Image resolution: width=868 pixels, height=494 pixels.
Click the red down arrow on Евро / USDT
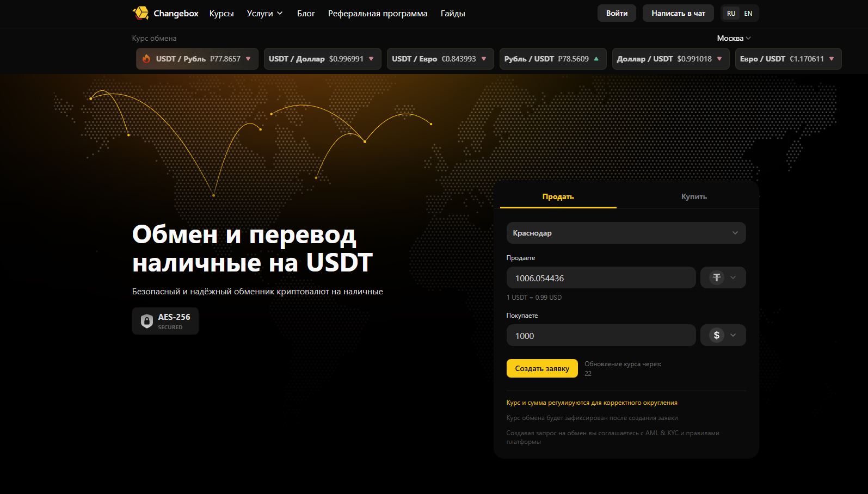(x=832, y=59)
